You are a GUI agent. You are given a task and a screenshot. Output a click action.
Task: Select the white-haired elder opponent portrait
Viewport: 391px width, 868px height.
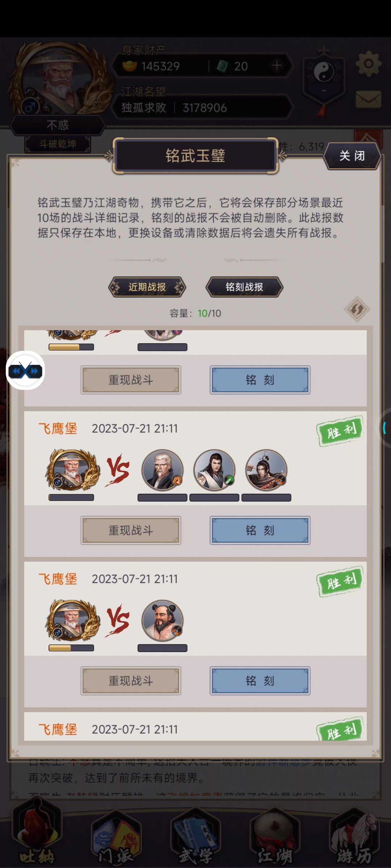(162, 470)
